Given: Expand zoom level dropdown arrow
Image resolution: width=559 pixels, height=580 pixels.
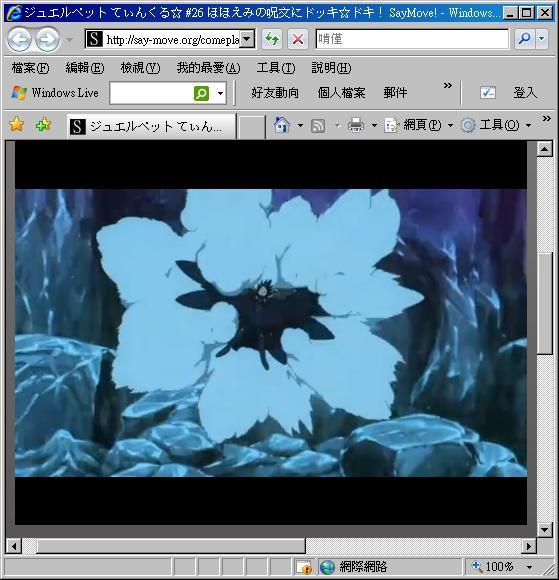Looking at the screenshot, I should tap(529, 567).
